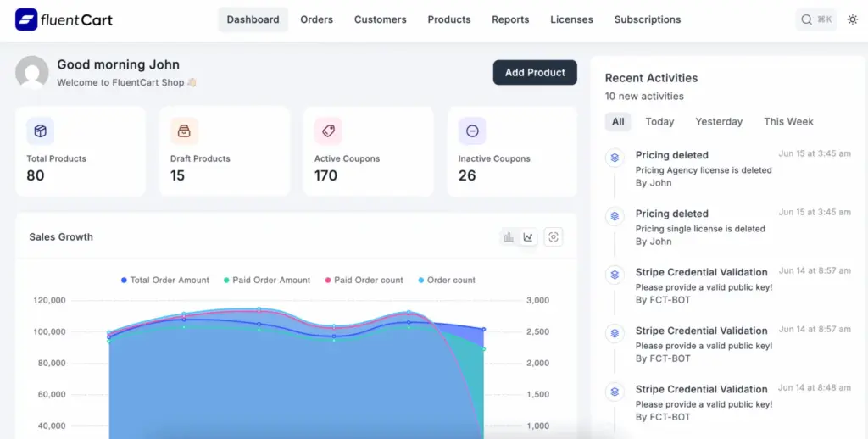Image resolution: width=868 pixels, height=439 pixels.
Task: Click the Inactive Coupons minus icon
Action: click(x=472, y=131)
